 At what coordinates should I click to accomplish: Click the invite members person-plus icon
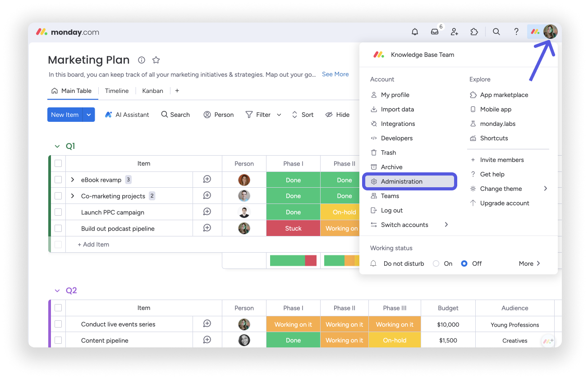455,32
